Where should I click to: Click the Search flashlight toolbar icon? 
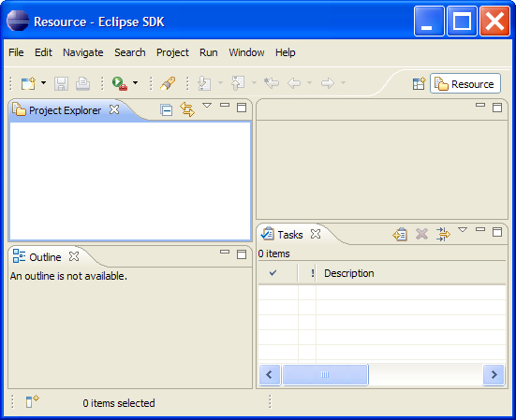[x=168, y=83]
